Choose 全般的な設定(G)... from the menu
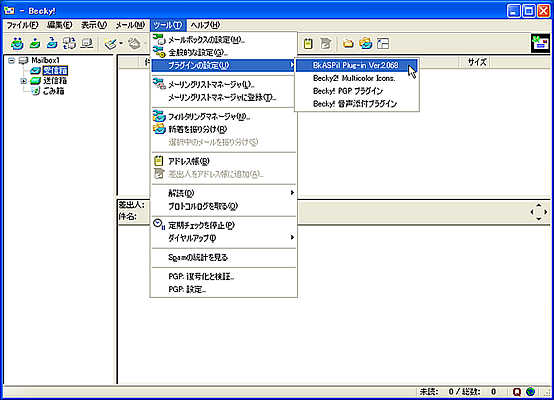 pos(223,53)
